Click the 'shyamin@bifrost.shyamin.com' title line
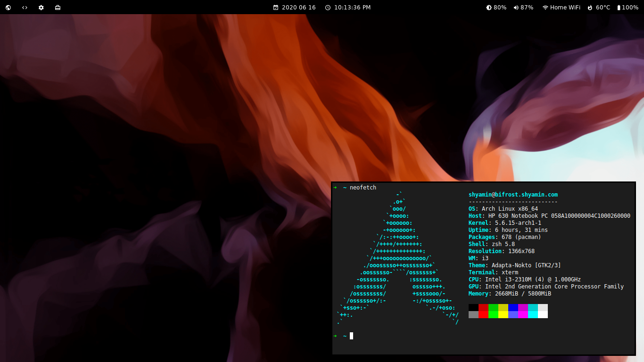This screenshot has width=644, height=362. (x=513, y=195)
